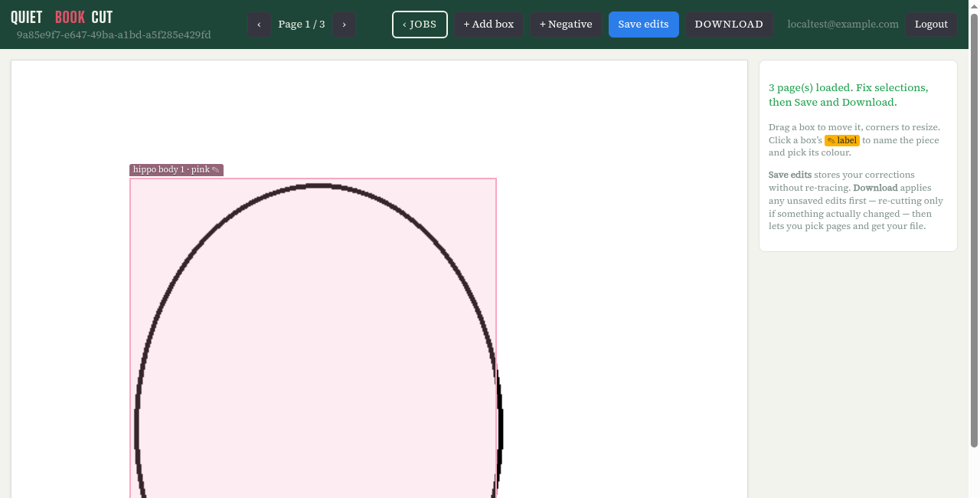This screenshot has width=980, height=498.
Task: Click the bold Save edits help text
Action: coord(790,175)
